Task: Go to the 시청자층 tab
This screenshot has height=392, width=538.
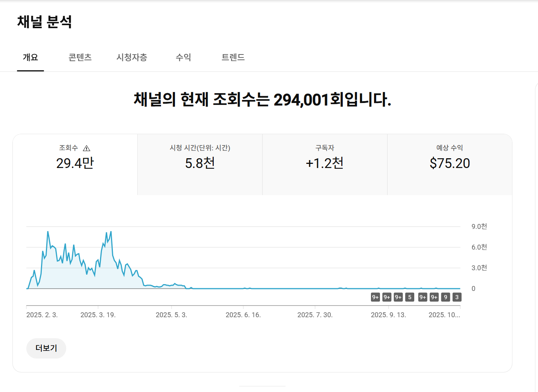Action: tap(132, 58)
